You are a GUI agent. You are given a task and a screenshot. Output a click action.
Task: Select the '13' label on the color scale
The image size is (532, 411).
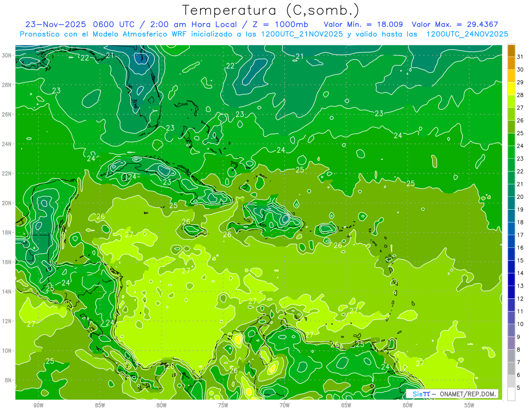click(520, 286)
